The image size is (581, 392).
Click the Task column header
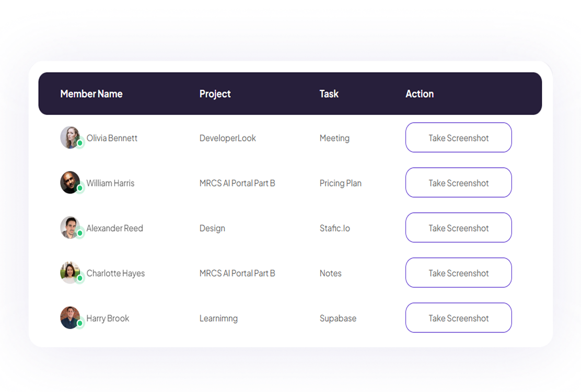point(329,94)
